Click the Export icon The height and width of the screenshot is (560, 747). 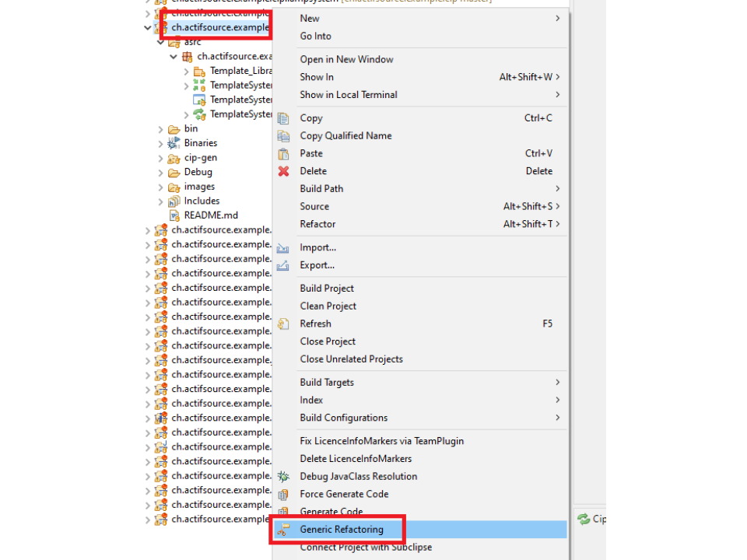284,265
